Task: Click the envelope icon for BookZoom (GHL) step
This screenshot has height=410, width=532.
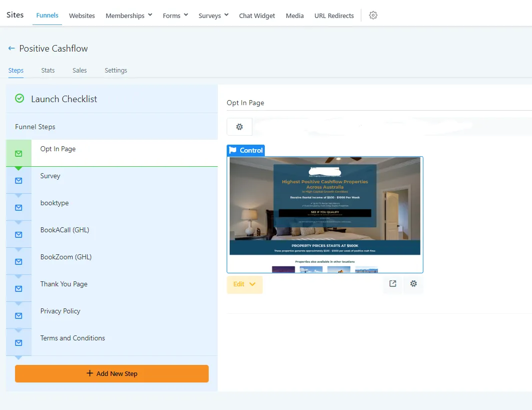Action: [19, 262]
